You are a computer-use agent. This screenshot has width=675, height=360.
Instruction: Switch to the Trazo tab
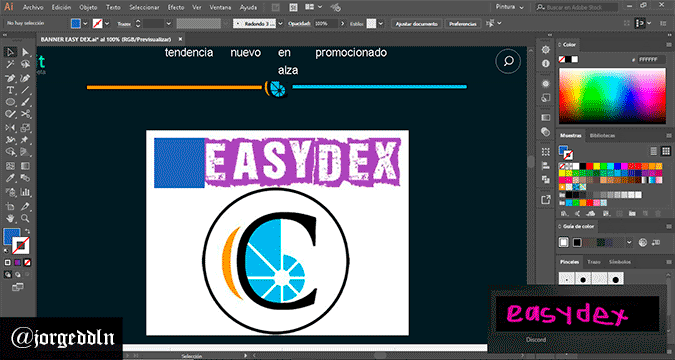pyautogui.click(x=594, y=262)
